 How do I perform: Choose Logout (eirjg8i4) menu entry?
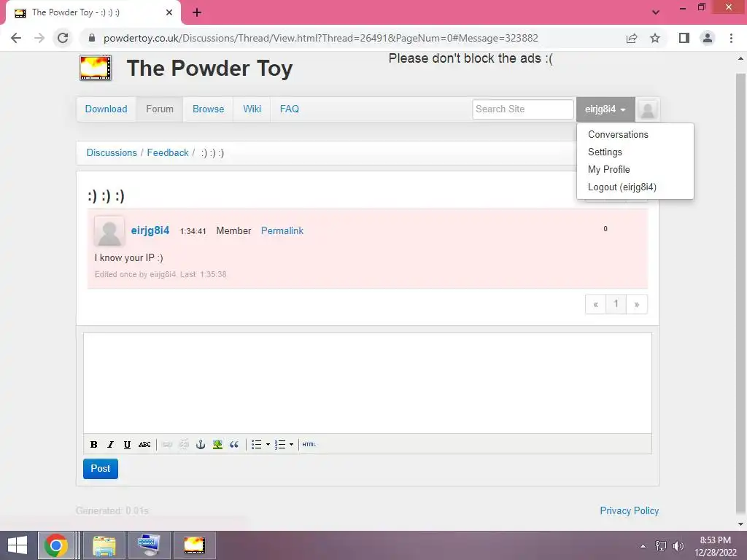pos(622,187)
